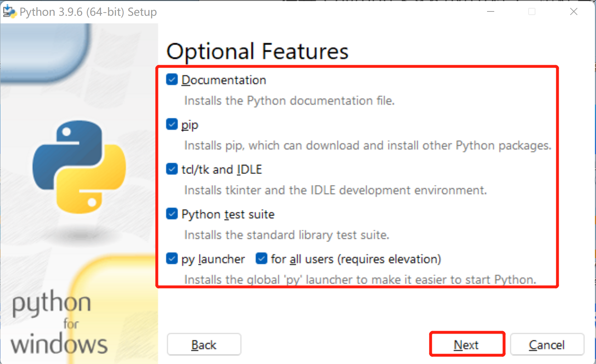Click the tkinter and IDLE description text

335,190
